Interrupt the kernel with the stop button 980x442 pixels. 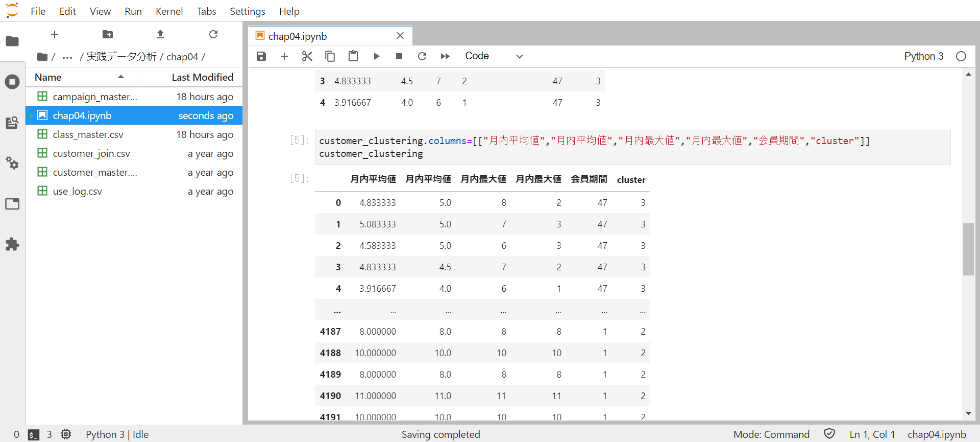(399, 56)
